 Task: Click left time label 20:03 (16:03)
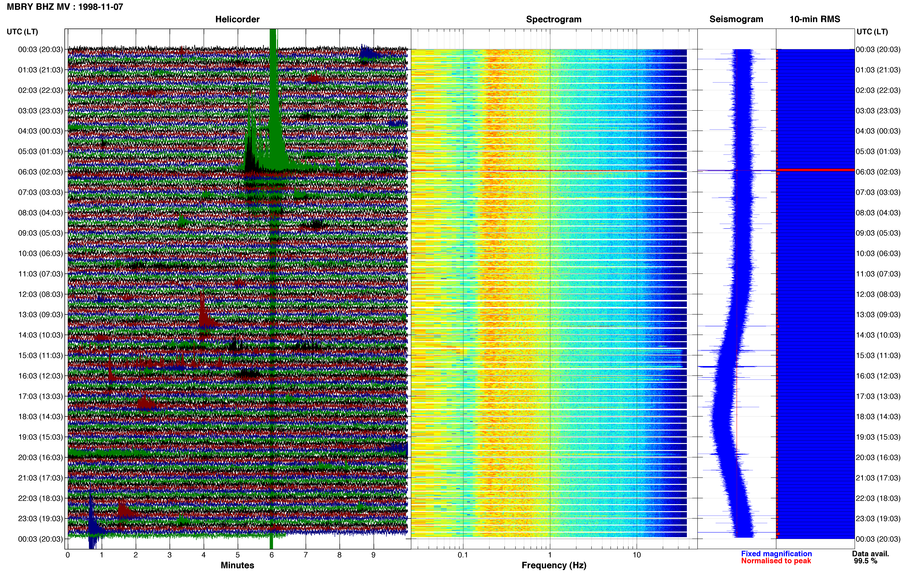pyautogui.click(x=41, y=458)
